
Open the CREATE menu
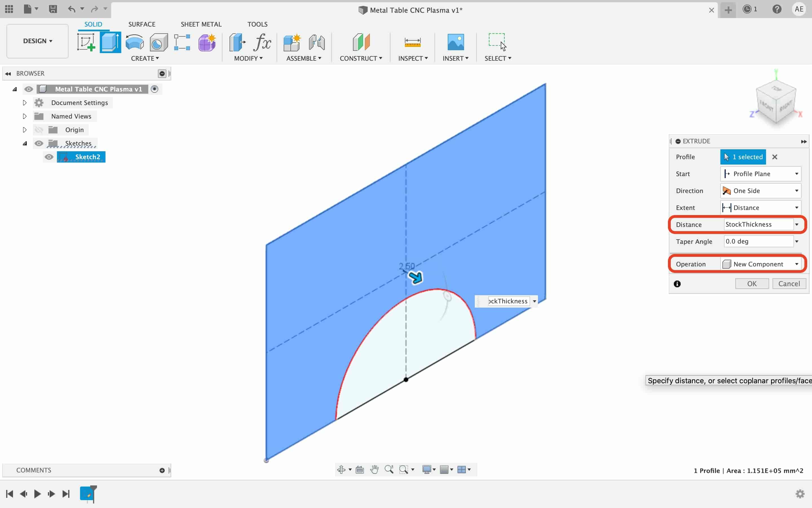(x=145, y=58)
